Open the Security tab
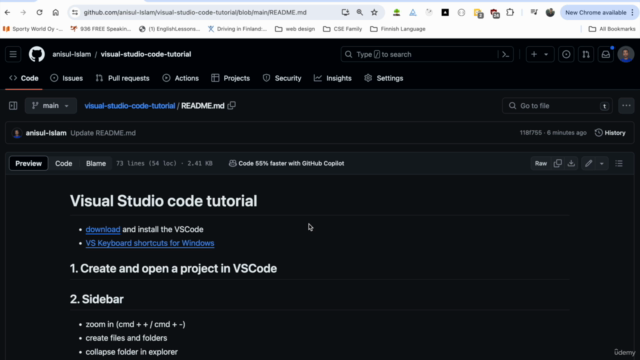Image resolution: width=640 pixels, height=360 pixels. pos(282,78)
